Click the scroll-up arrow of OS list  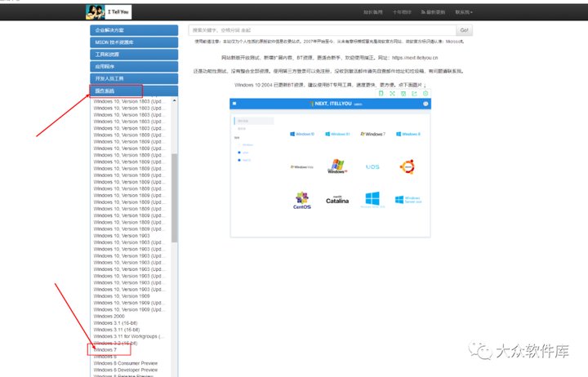[175, 101]
